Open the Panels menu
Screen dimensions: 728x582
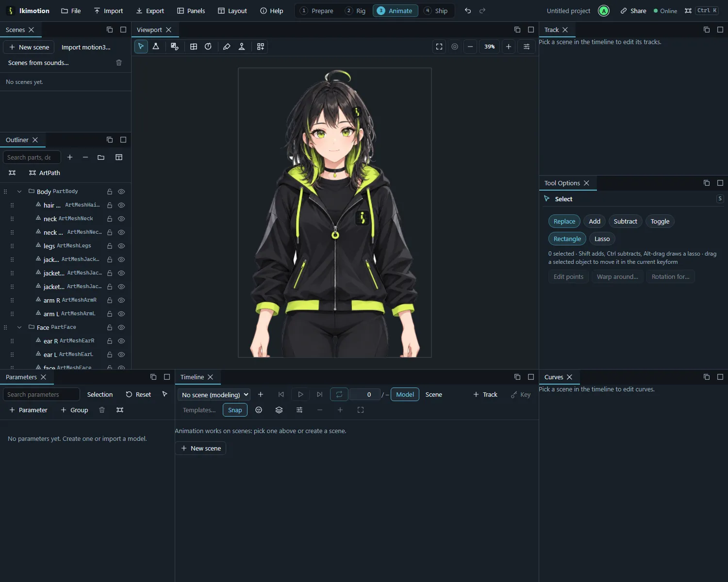(191, 11)
